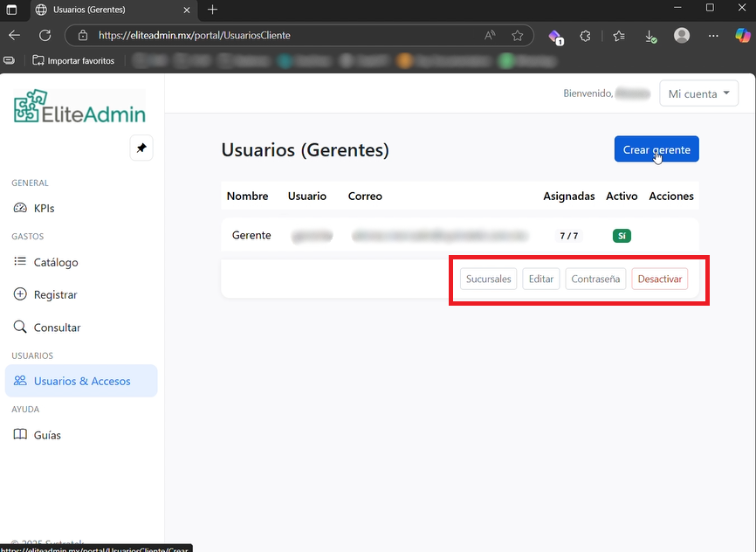Open the tab actions menu button
756x552 pixels.
click(12, 10)
